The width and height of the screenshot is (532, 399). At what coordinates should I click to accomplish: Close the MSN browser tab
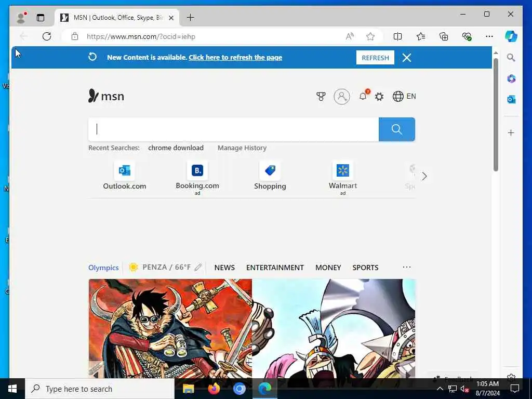click(x=171, y=18)
